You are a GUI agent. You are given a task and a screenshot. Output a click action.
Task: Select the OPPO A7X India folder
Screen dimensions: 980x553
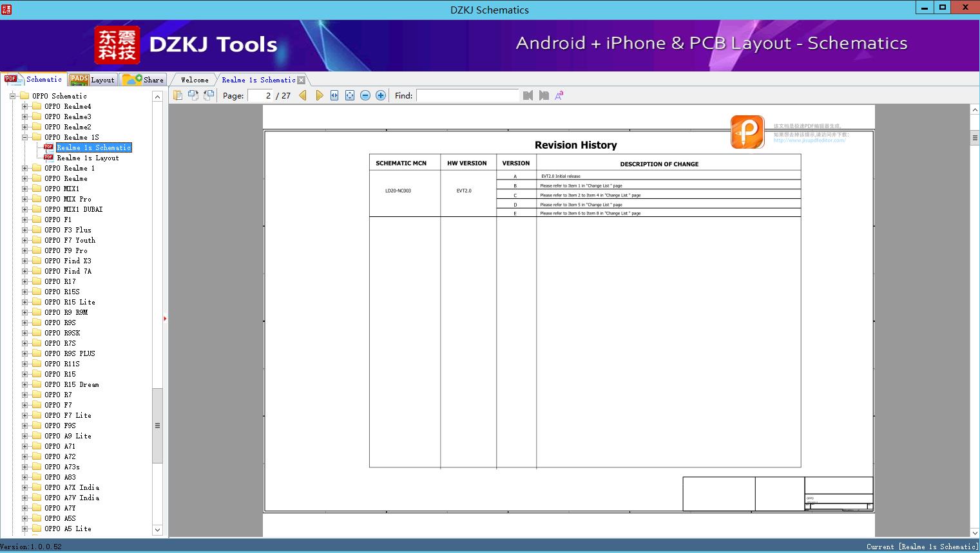coord(72,487)
